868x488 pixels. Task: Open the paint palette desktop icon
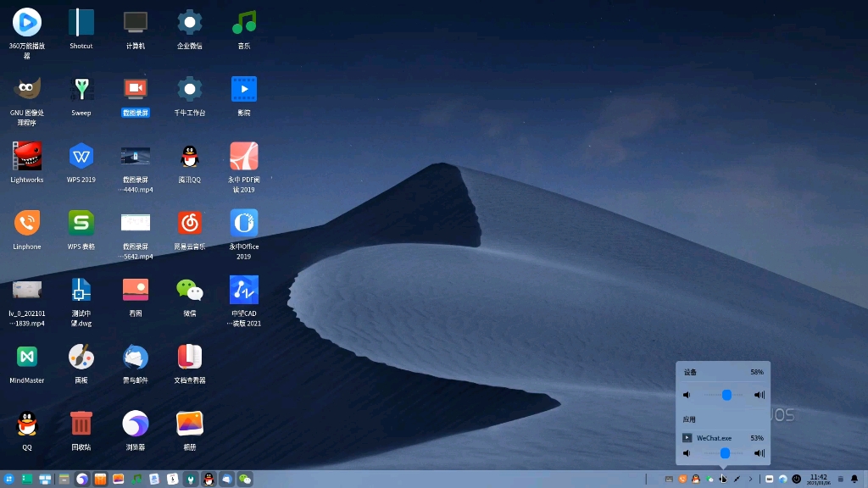click(81, 357)
